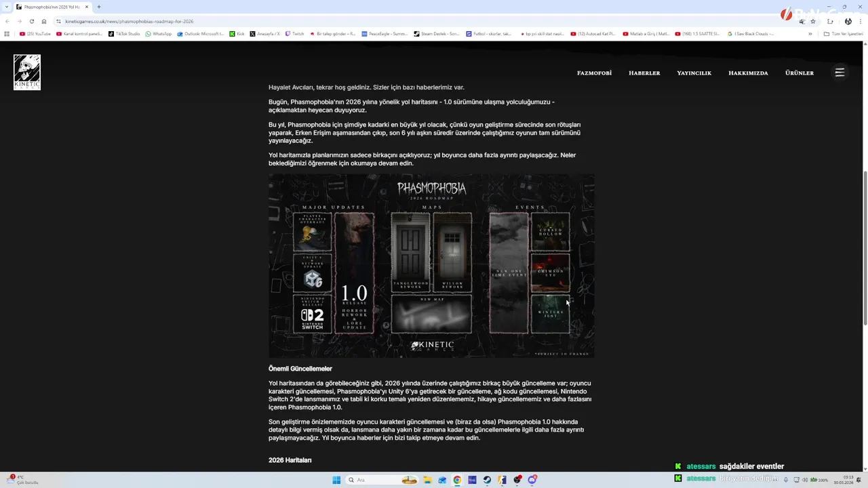
Task: Open the (25) YouTube bookmark
Action: 35,34
